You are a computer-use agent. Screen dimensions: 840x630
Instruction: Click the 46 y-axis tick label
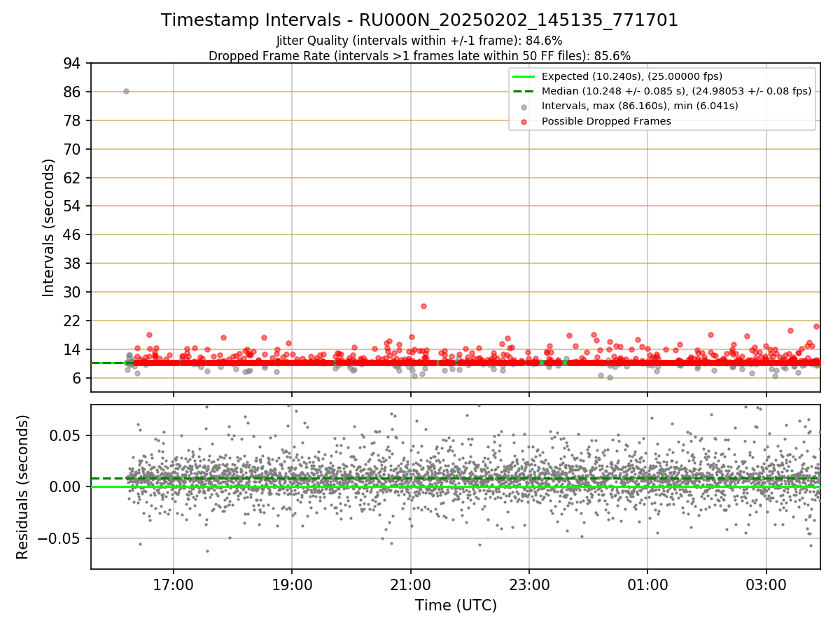pyautogui.click(x=73, y=235)
